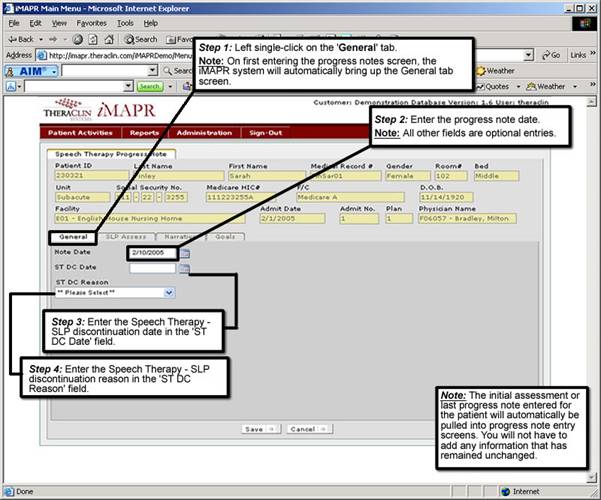The height and width of the screenshot is (500, 601).
Task: Open the ST DC Date calendar picker
Action: [184, 268]
